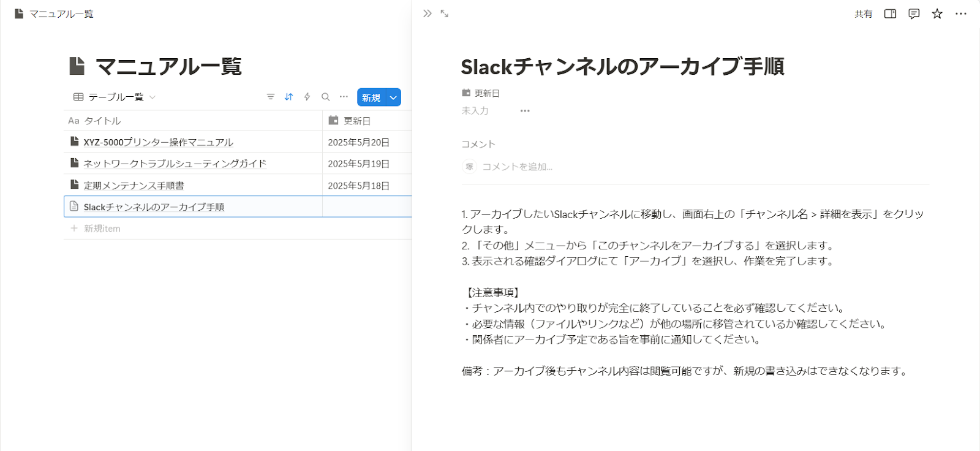
Task: Search the マニュアル一覧 database
Action: [x=326, y=97]
